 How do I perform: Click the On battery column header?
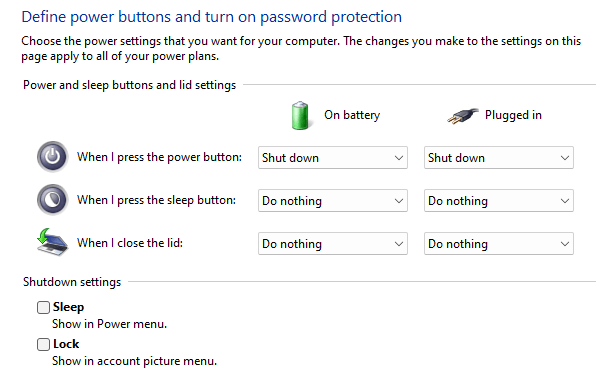tap(352, 115)
